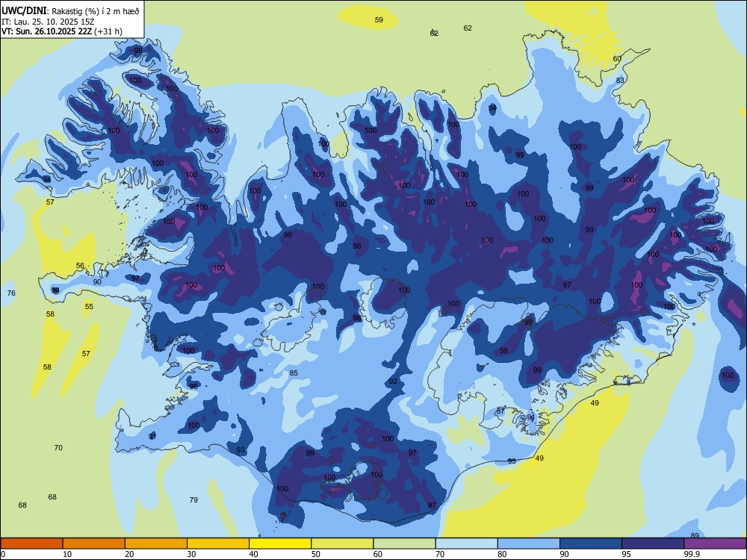Click the purple legend swatch above 99.9
The width and height of the screenshot is (747, 560).
[x=715, y=544]
